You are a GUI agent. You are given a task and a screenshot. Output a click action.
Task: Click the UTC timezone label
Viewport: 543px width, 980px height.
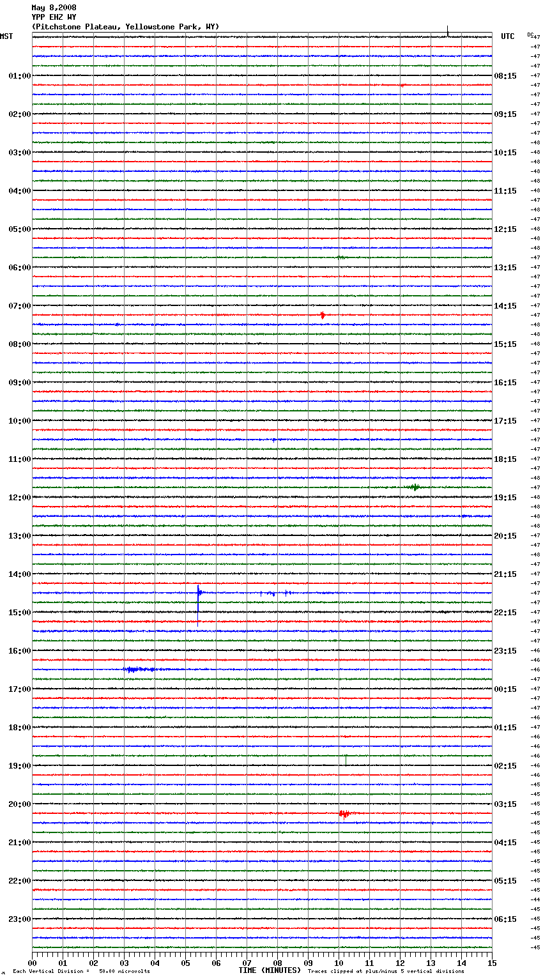click(x=508, y=36)
